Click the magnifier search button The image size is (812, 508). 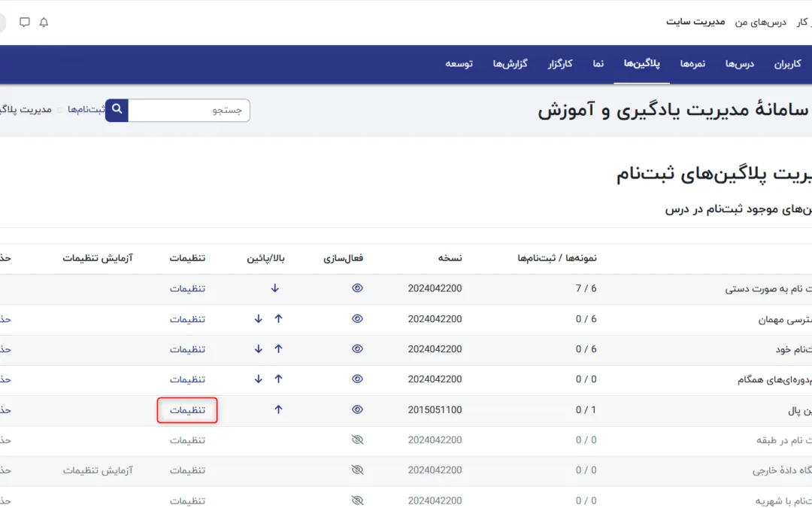point(117,110)
